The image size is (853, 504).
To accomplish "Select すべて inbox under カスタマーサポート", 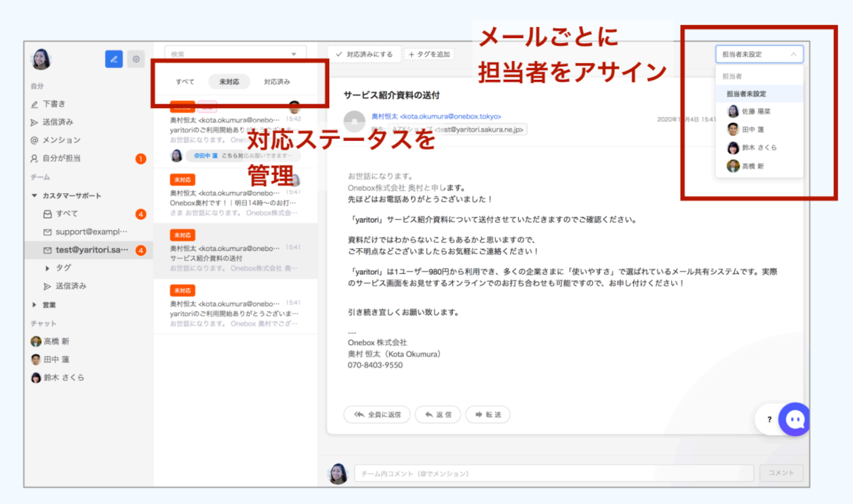I will point(67,214).
